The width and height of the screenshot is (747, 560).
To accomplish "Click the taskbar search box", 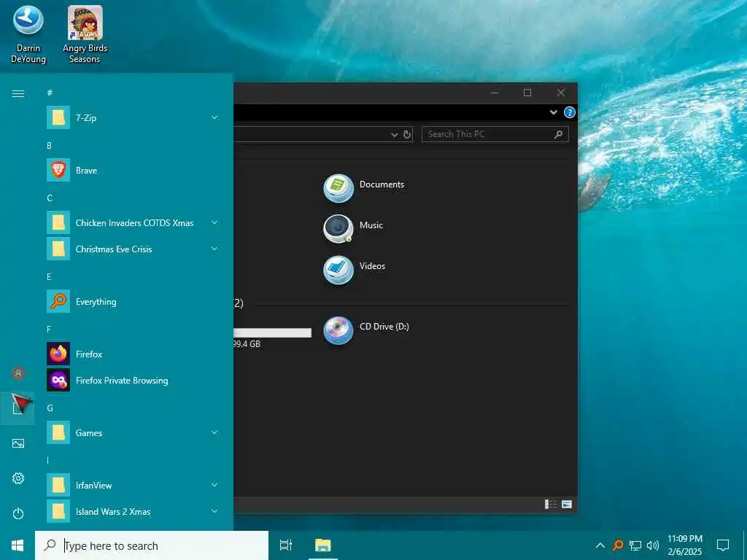I will click(x=152, y=545).
